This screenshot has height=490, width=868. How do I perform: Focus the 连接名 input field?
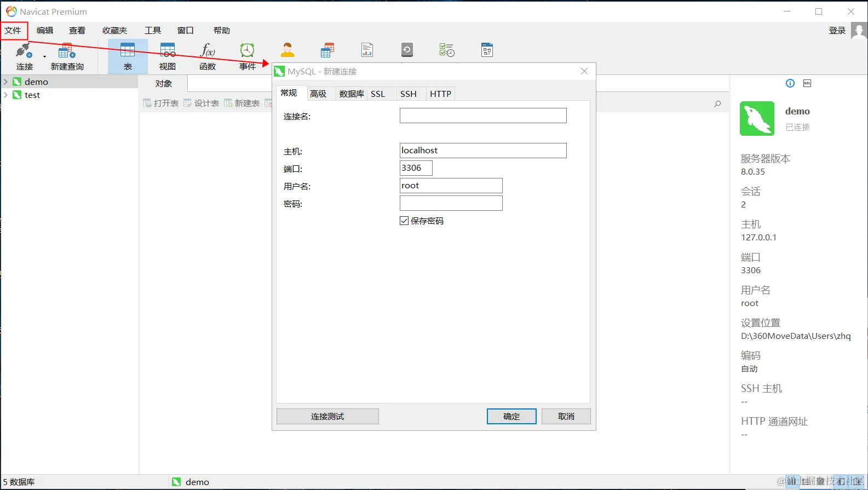click(x=483, y=116)
